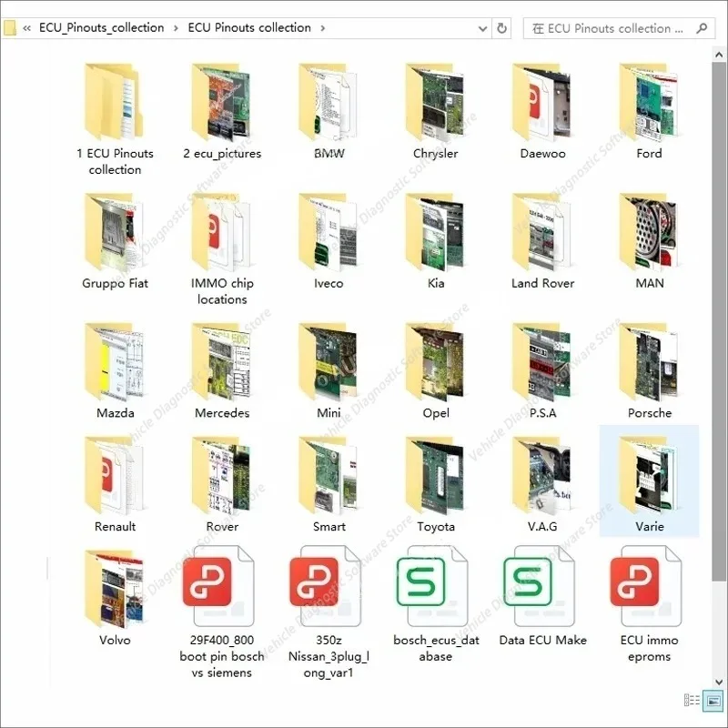Open the 29F400_800 boot pin presentation file
Image resolution: width=728 pixels, height=728 pixels.
(x=222, y=612)
